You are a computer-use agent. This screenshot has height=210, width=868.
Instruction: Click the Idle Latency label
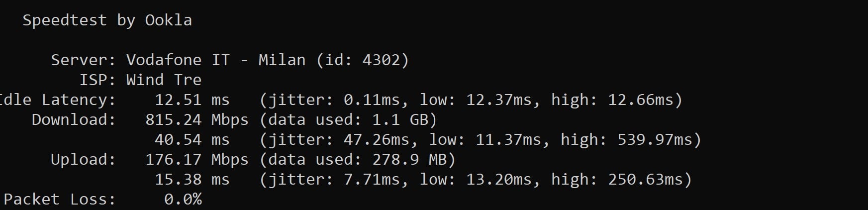[x=57, y=100]
